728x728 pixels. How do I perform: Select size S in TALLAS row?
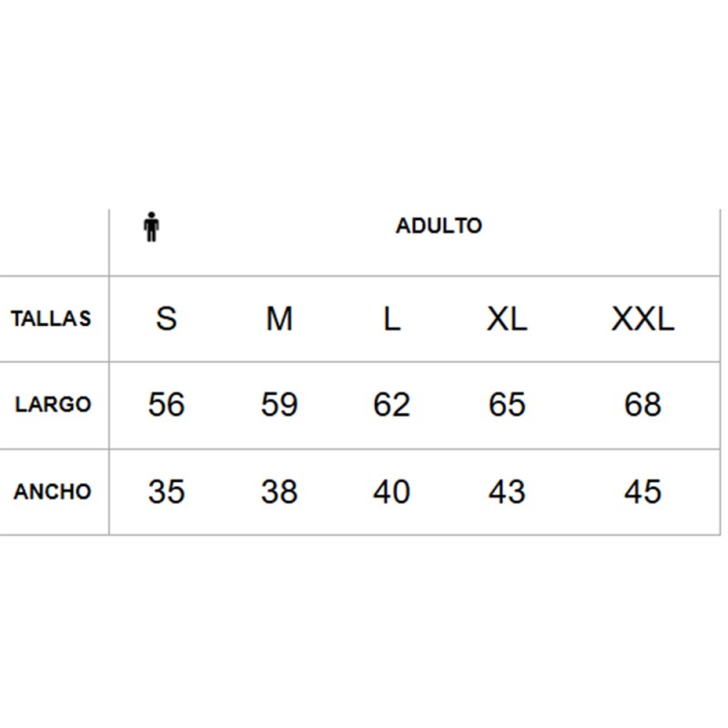167,318
